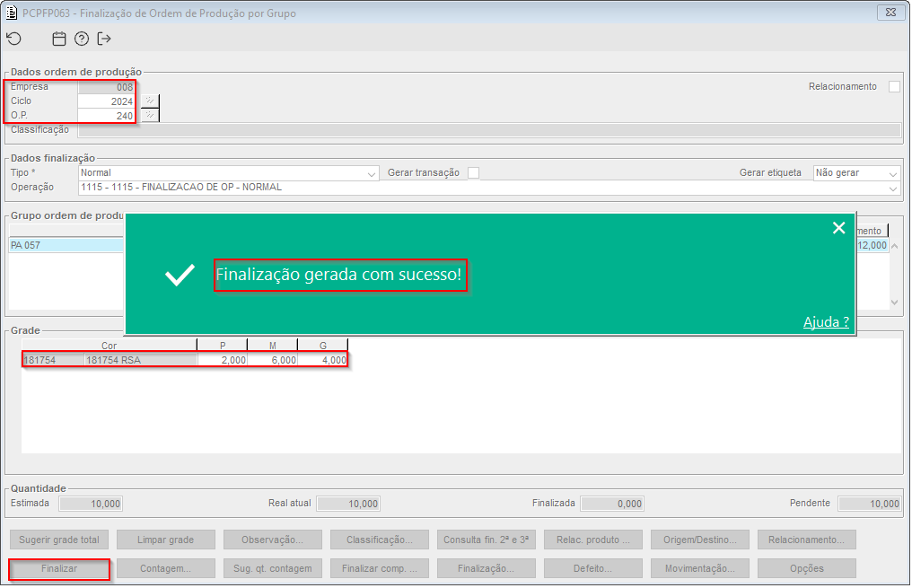Click Sugerir grade total button

[x=59, y=540]
